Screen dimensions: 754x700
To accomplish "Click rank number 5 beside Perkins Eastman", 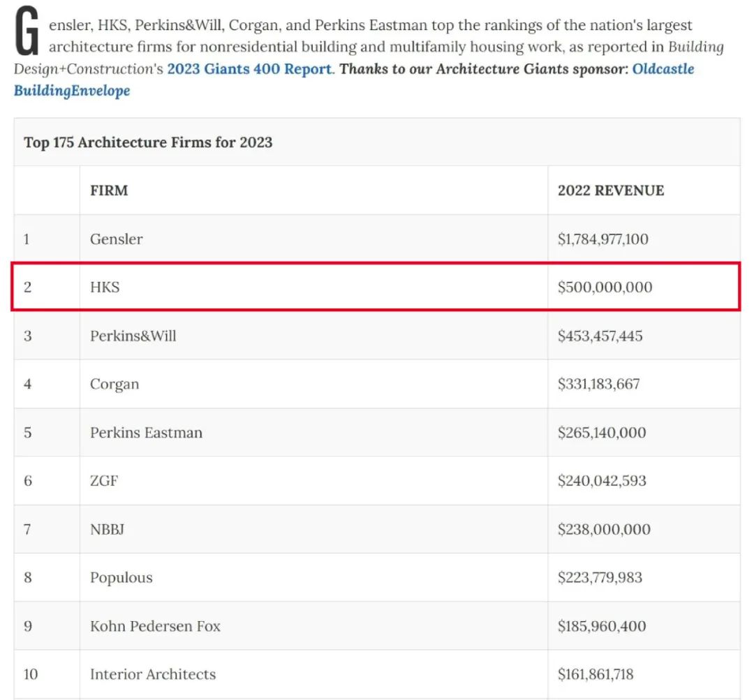I will point(28,433).
